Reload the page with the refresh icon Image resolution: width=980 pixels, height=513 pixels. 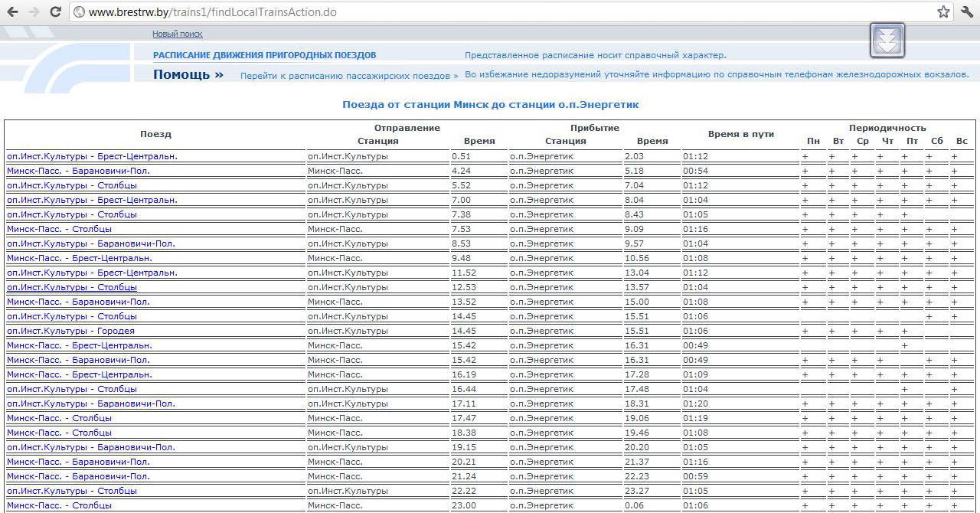click(55, 12)
